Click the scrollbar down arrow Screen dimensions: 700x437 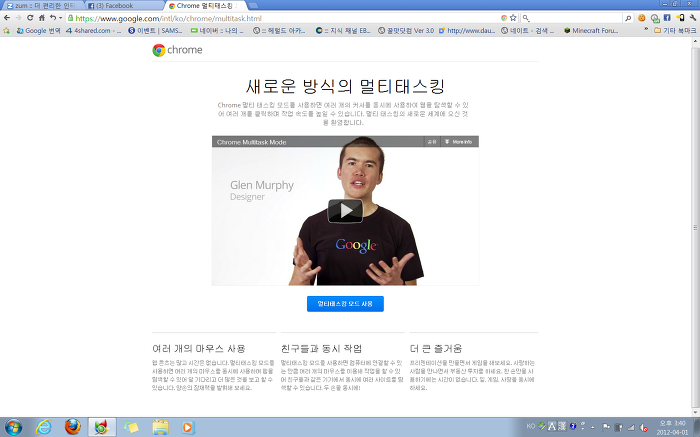tap(695, 413)
